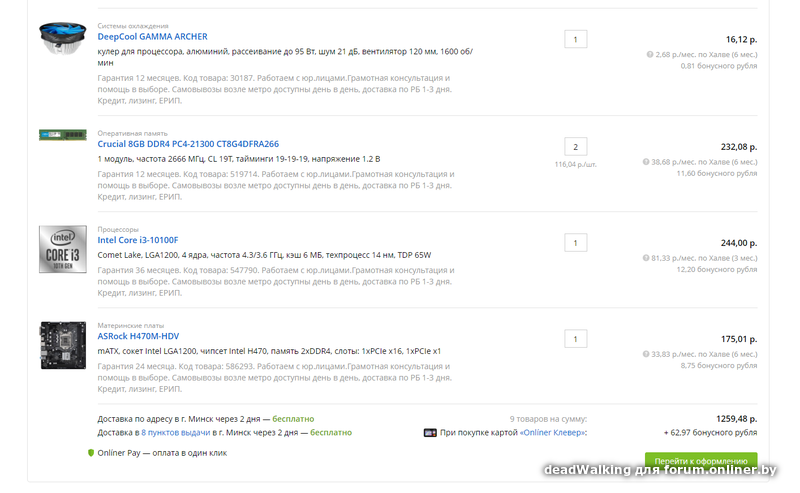Open the Intel Core i3-10100F product link
800x493 pixels.
138,240
